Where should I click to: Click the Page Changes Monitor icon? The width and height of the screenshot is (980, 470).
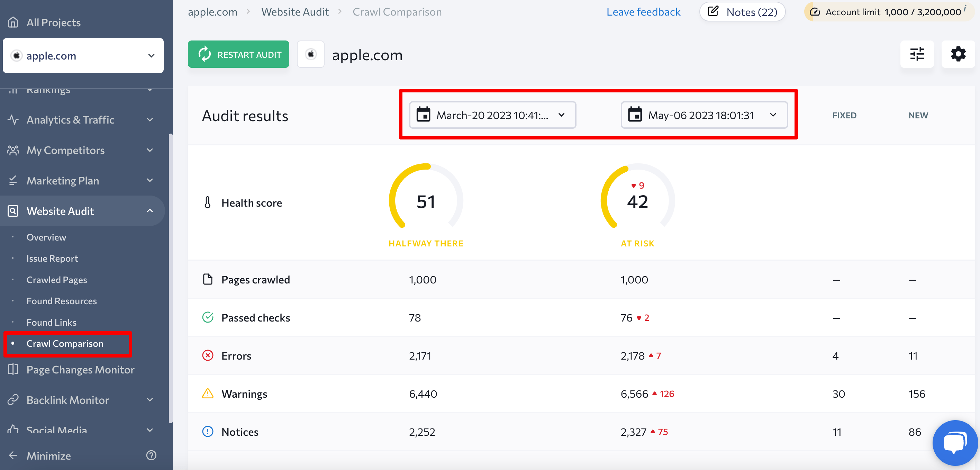tap(13, 369)
